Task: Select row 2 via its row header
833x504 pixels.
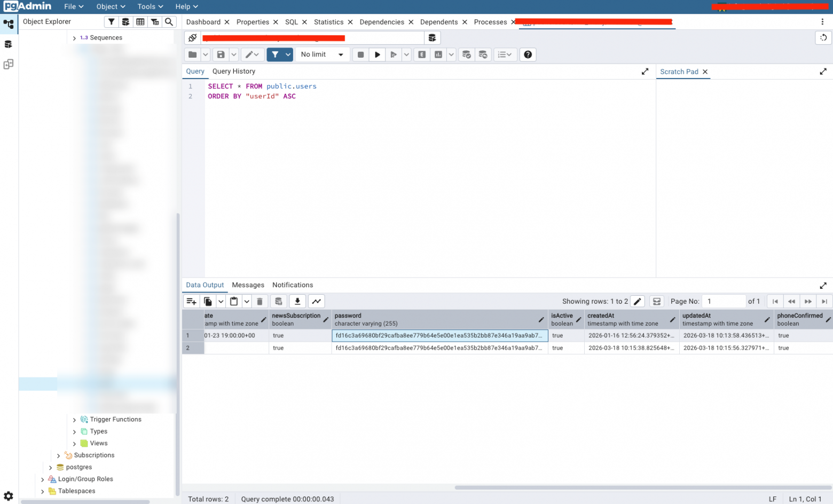Action: point(193,348)
